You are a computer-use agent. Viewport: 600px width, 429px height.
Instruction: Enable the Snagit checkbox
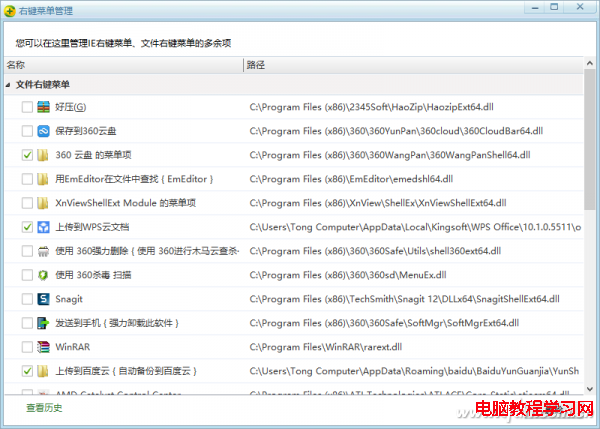coord(27,299)
